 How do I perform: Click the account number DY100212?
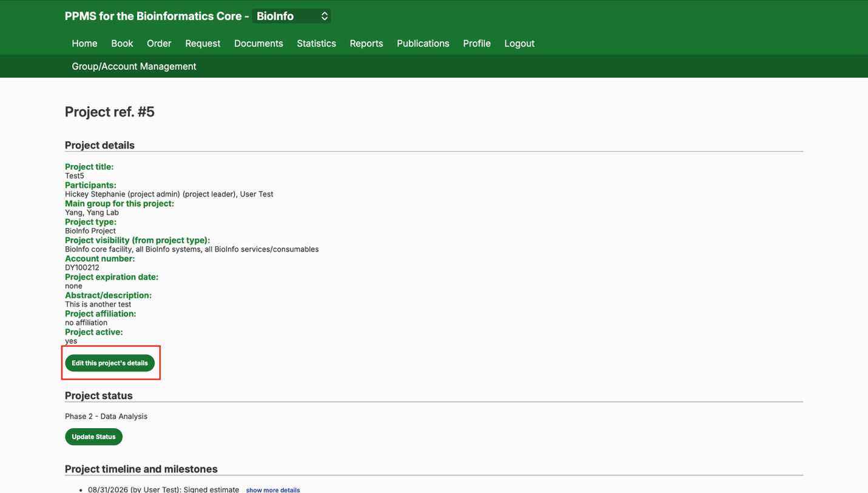point(82,267)
